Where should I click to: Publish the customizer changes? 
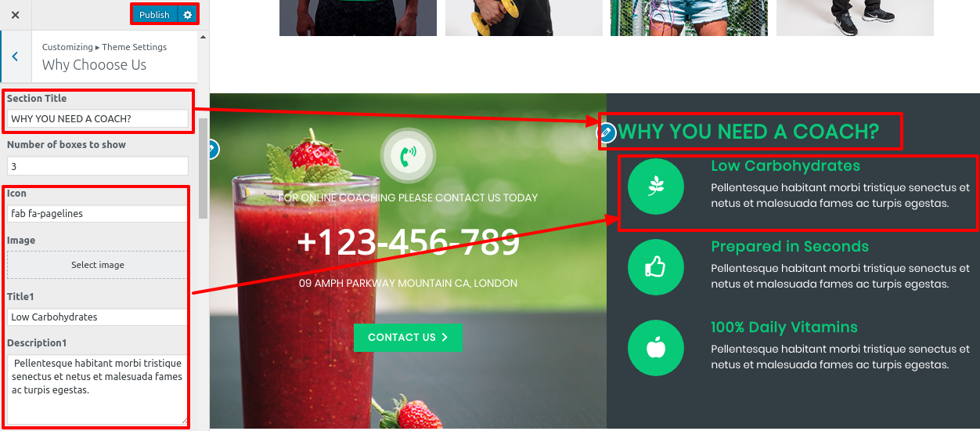(154, 15)
